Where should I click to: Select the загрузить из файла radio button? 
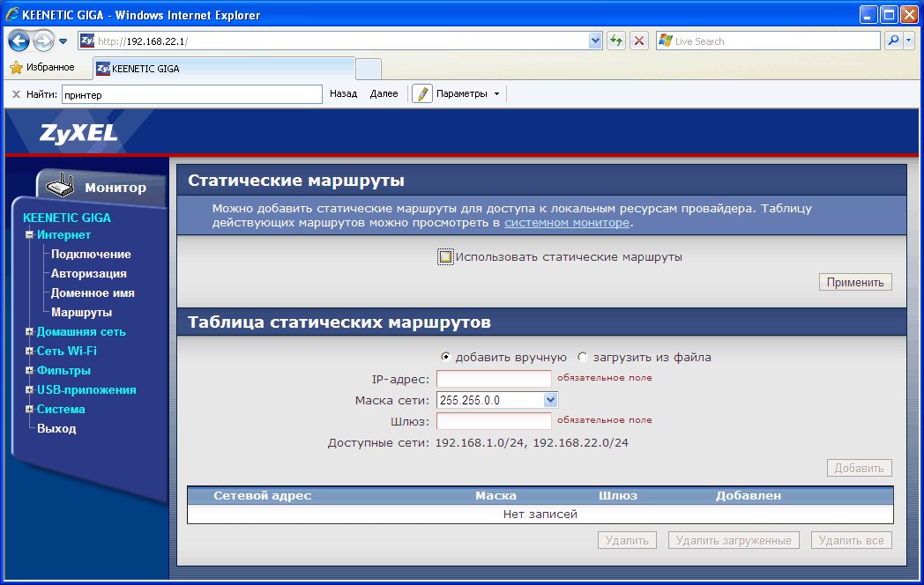(583, 357)
